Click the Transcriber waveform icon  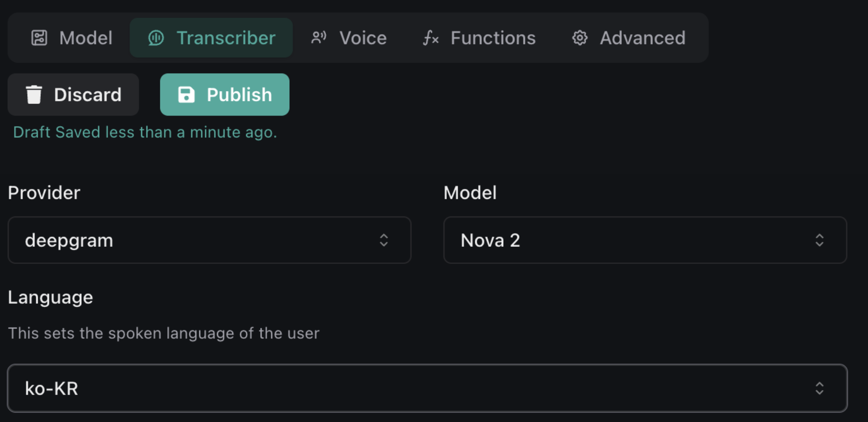[x=156, y=38]
